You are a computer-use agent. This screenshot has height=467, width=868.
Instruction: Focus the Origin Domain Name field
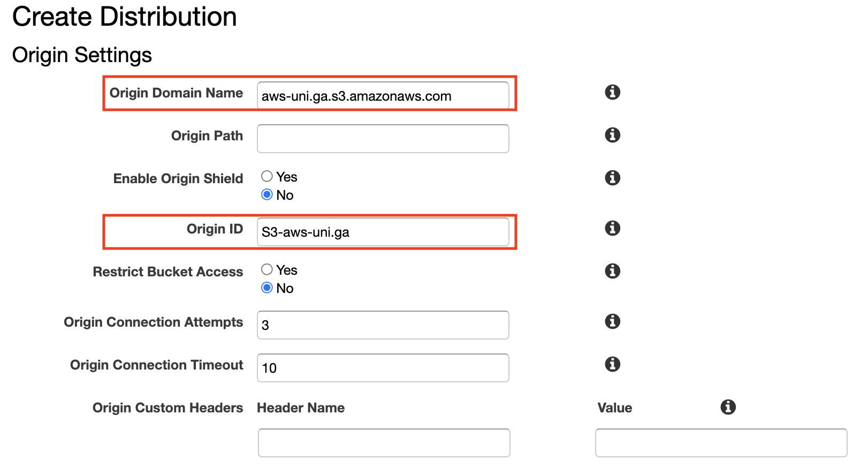(x=383, y=96)
